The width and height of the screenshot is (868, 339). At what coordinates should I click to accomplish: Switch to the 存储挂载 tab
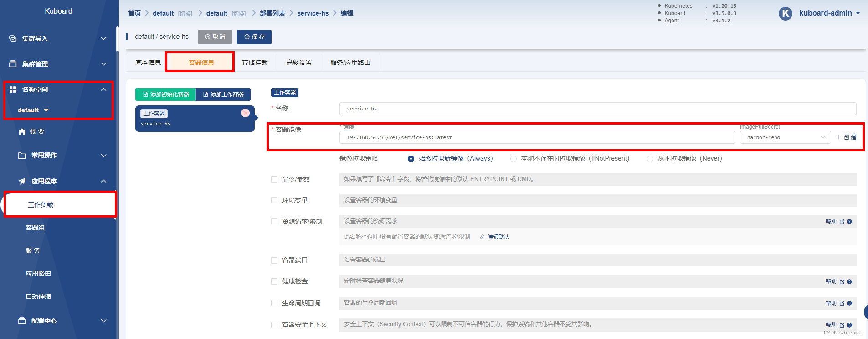coord(255,63)
